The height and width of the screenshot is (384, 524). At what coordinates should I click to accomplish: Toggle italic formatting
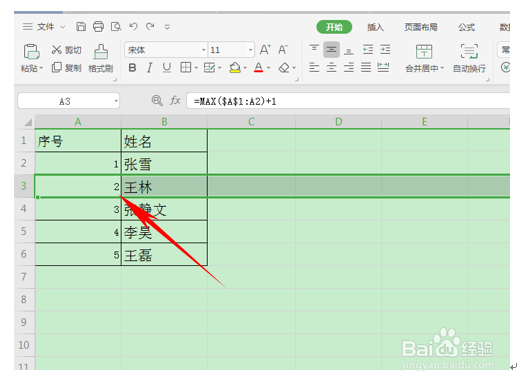(149, 68)
